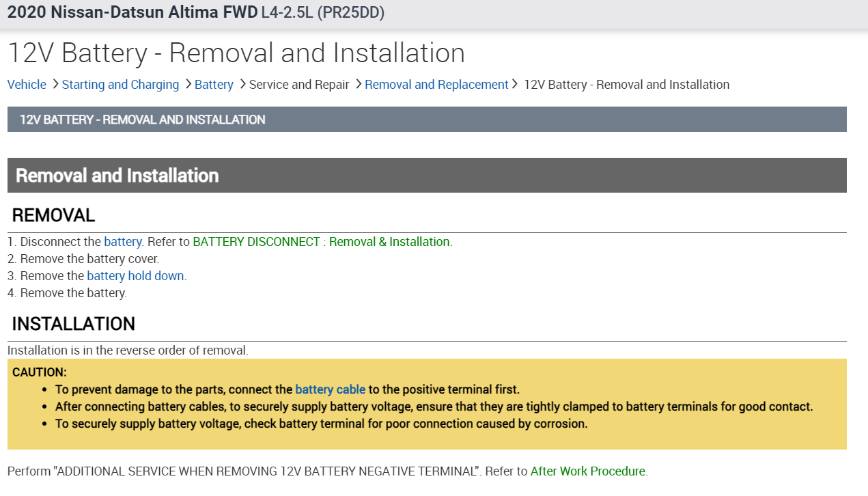Click chevron arrow before Removal and Replacement

(x=358, y=84)
